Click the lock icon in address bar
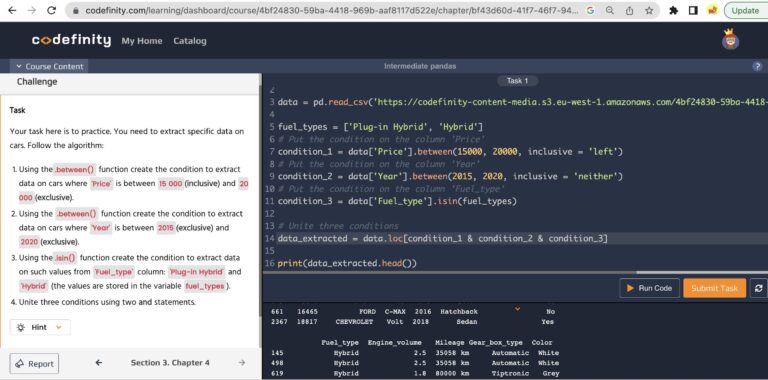This screenshot has height=380, width=768. [75, 10]
